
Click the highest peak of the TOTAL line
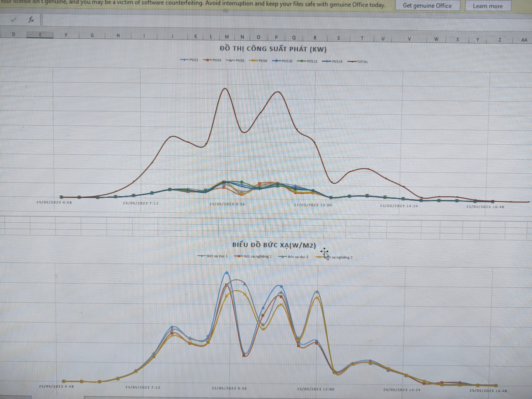(225, 88)
